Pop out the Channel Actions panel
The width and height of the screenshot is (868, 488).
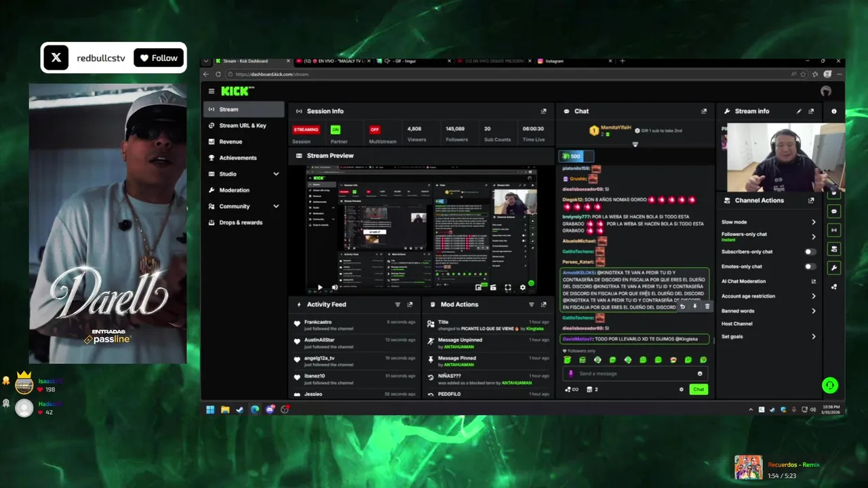[x=811, y=201]
